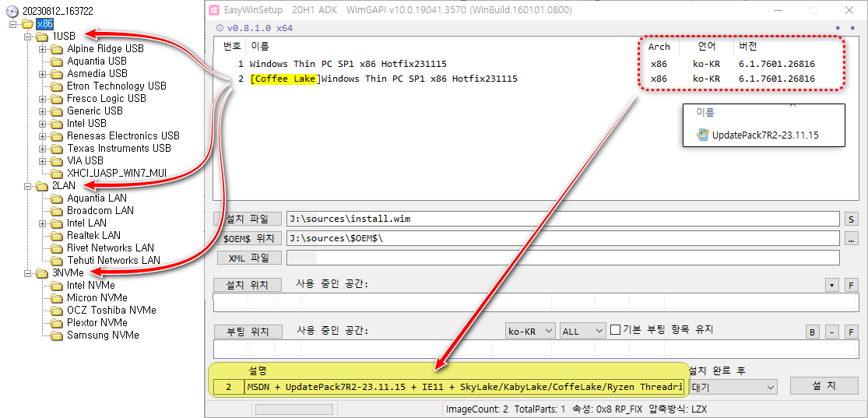Click the XML 파일 button
Screen dimensions: 868x418
point(248,258)
